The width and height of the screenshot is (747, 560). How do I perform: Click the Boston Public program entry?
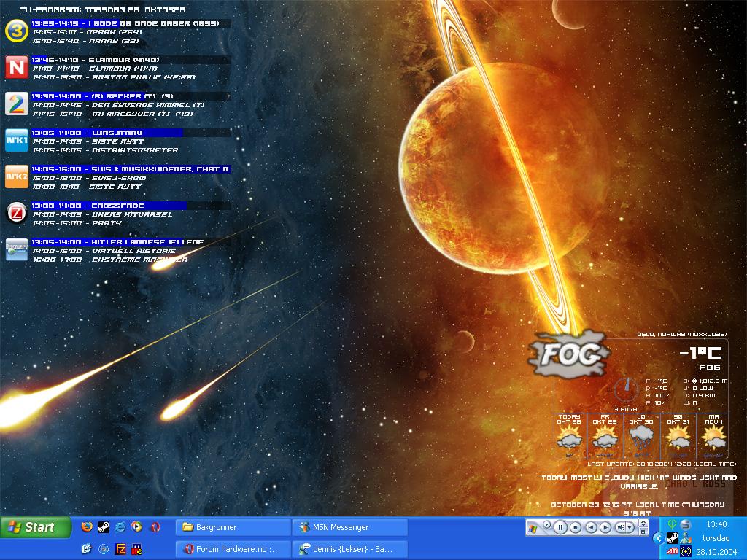click(114, 77)
